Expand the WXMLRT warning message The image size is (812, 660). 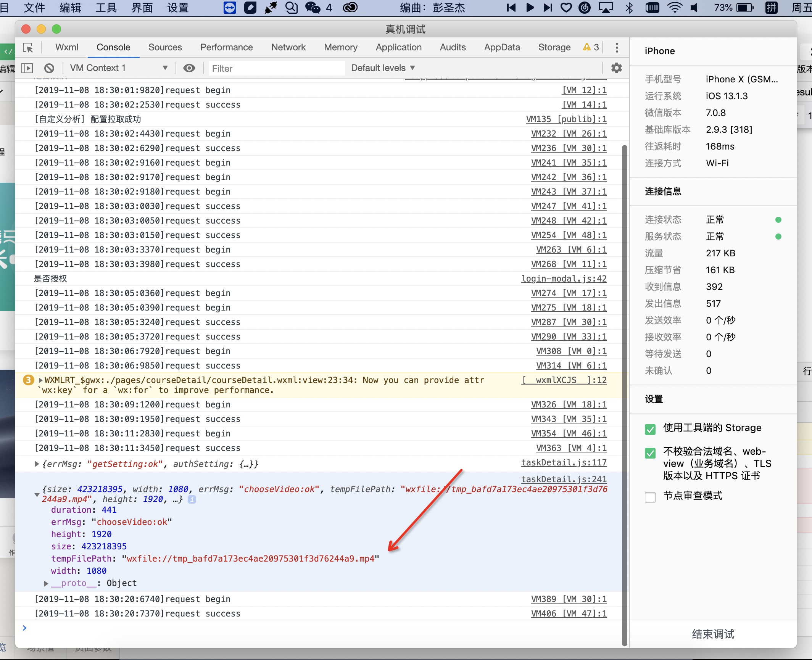click(x=40, y=380)
